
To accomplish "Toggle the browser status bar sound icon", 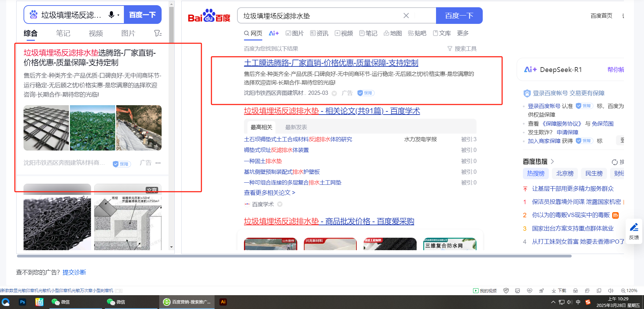I will click(611, 291).
